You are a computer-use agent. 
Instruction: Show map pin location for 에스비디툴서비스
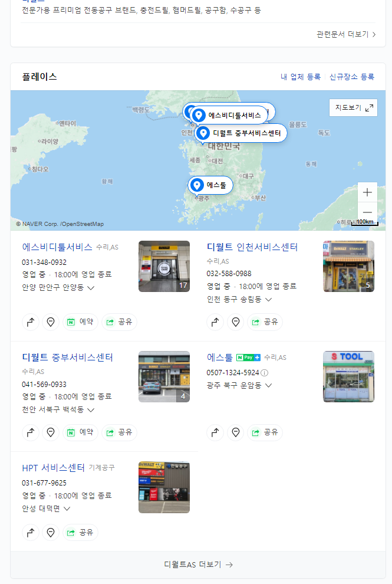51,322
